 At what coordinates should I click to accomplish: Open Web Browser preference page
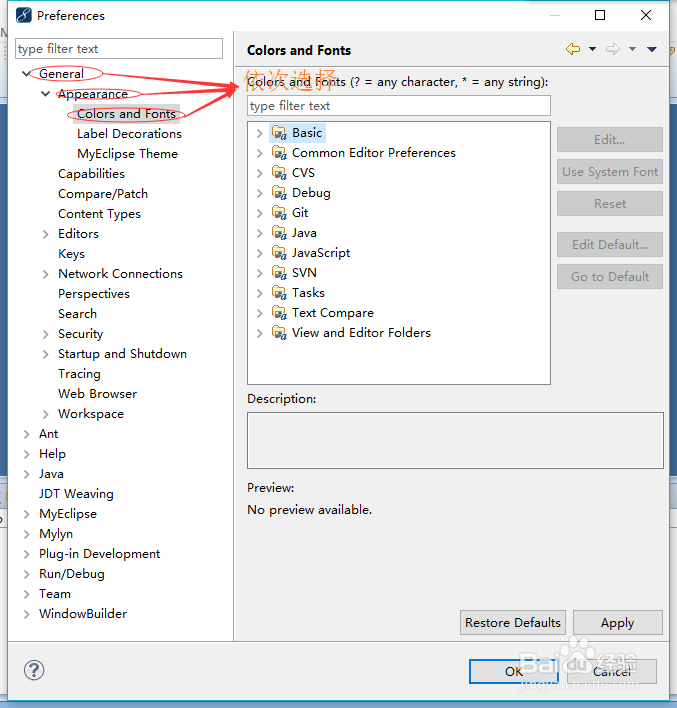coord(97,394)
